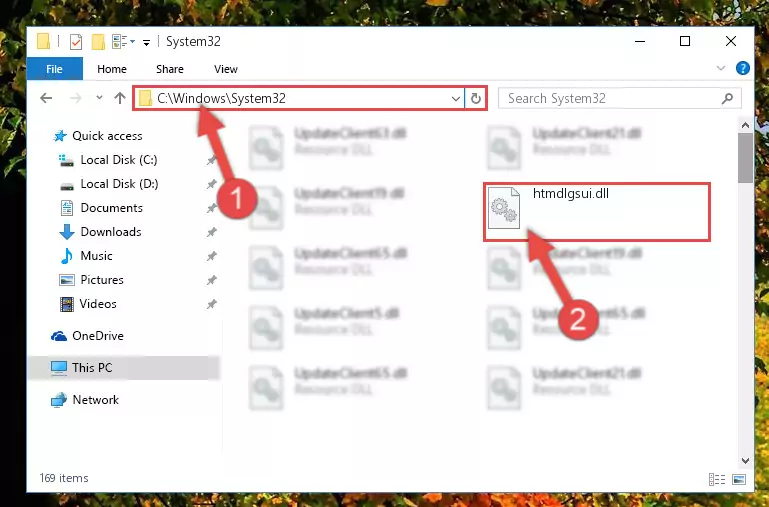Click the Properties quick access toolbar icon
This screenshot has height=507, width=769.
pos(76,42)
